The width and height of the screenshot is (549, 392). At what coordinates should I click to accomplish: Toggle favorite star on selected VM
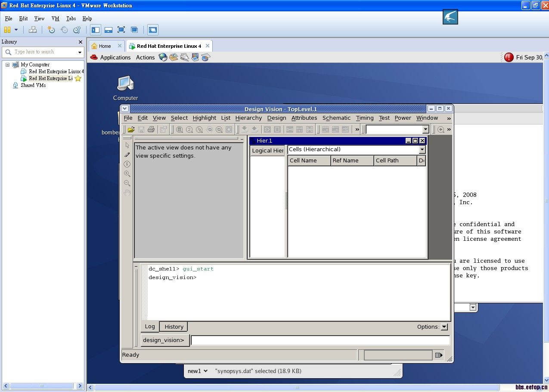click(78, 78)
